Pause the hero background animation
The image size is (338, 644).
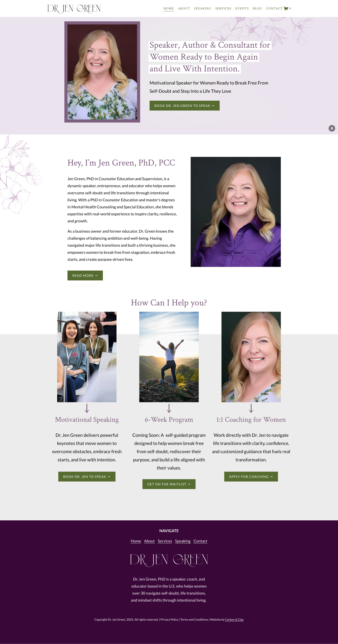(332, 128)
